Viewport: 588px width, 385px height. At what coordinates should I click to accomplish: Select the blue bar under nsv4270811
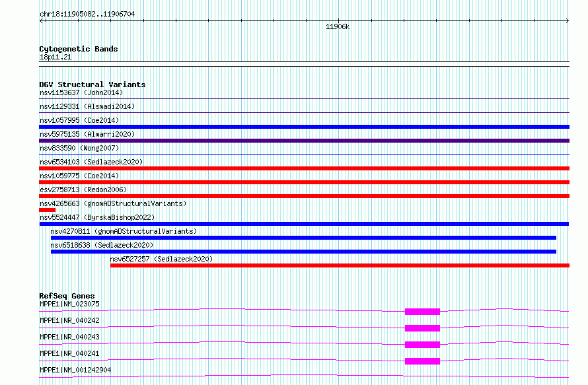click(x=303, y=238)
